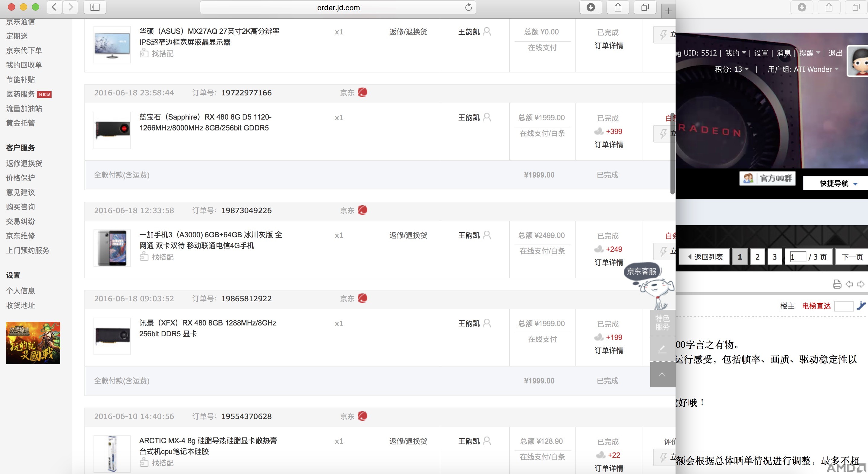
Task: Click downloads icon in background window
Action: pos(802,7)
